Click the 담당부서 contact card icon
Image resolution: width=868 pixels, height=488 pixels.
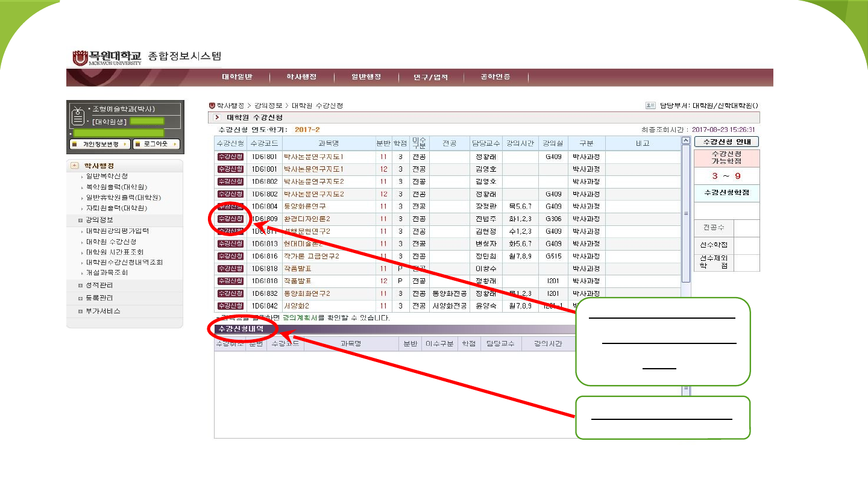(650, 105)
